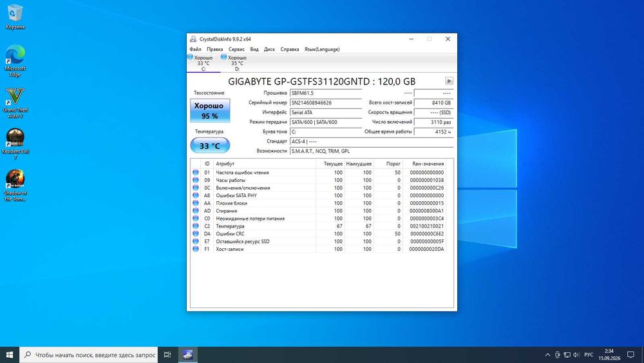Click the total host writes value 8410 GB
This screenshot has width=644, height=363.
click(x=433, y=103)
